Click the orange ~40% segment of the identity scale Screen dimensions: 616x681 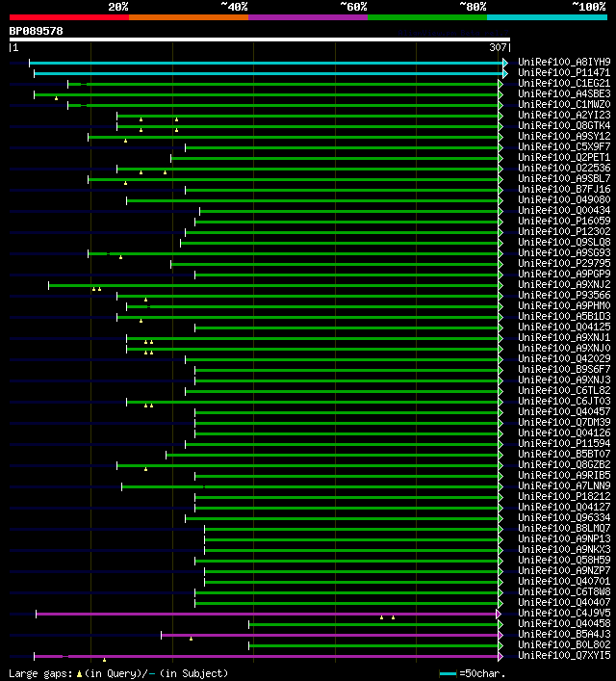click(x=189, y=17)
